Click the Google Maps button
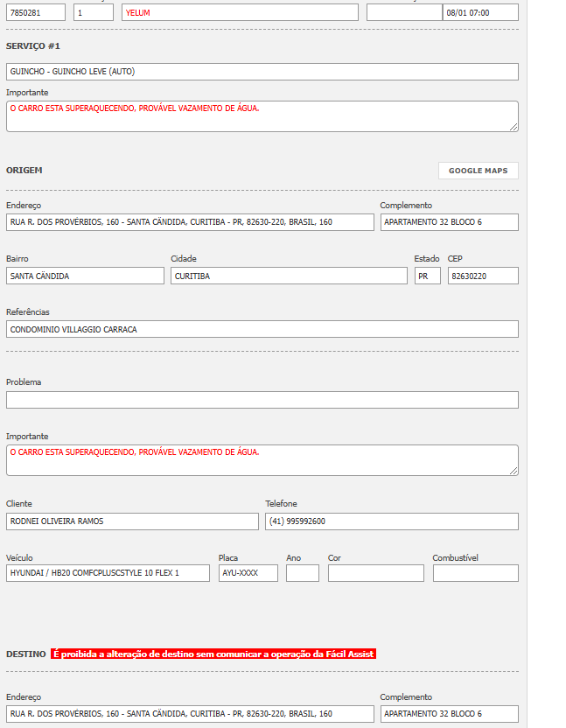 pos(478,171)
